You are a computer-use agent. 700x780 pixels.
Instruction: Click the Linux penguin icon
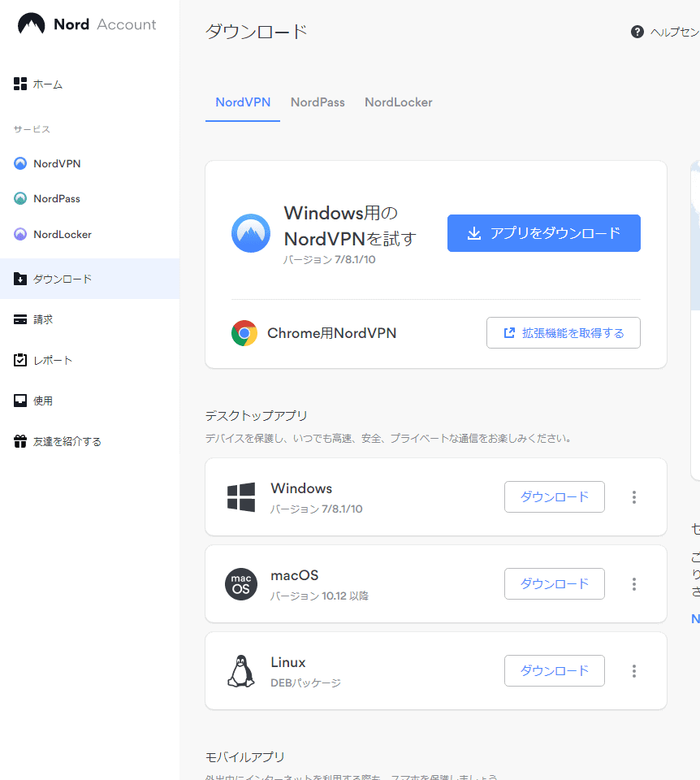tap(241, 671)
